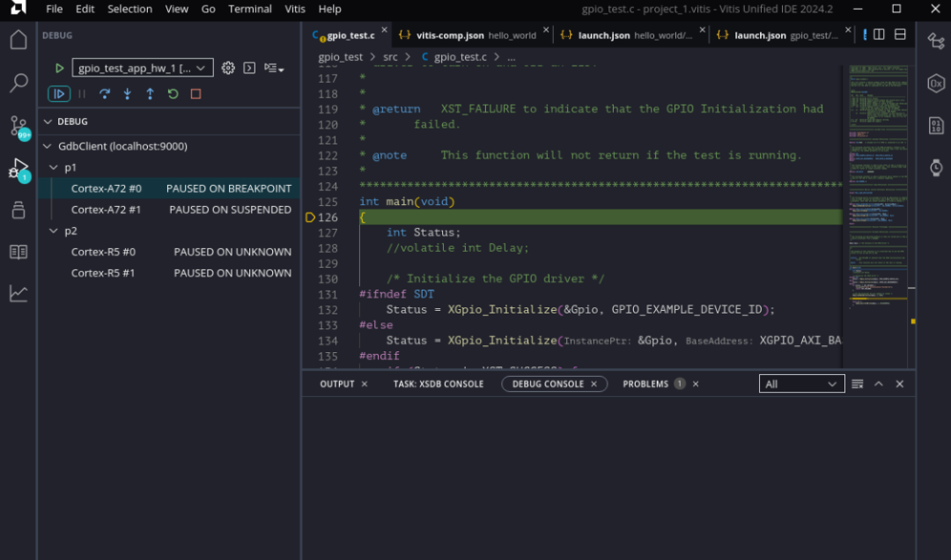Viewport: 951px width, 560px height.
Task: Collapse the GdbClient (localhost:9000) node
Action: pos(48,146)
